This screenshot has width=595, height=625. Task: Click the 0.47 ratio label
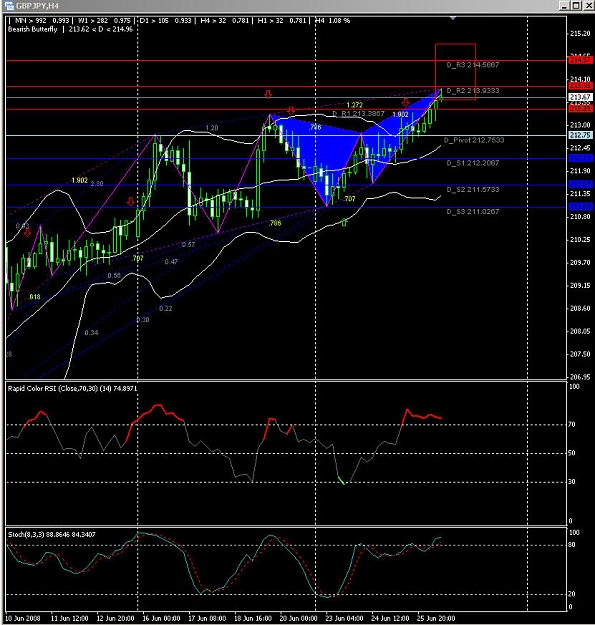[171, 262]
